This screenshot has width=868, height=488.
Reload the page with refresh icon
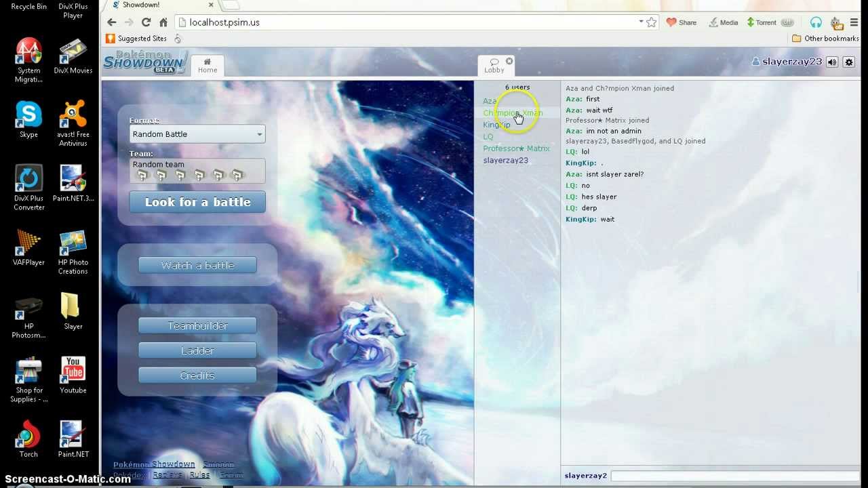click(x=146, y=22)
